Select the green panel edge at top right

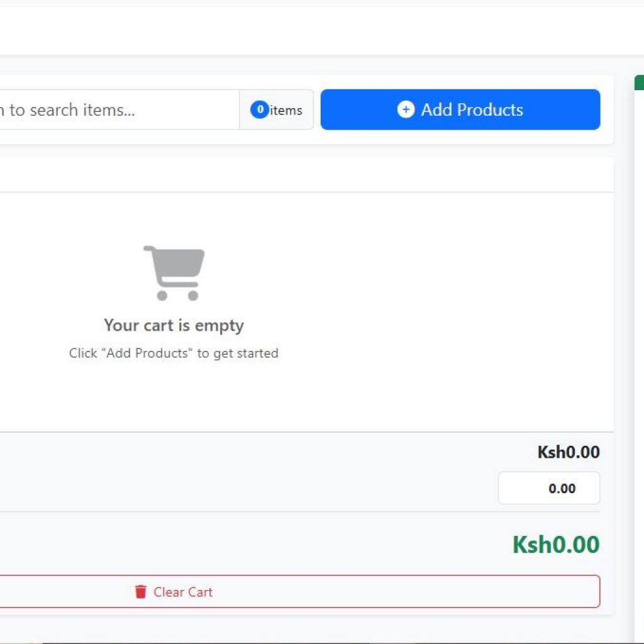click(639, 82)
